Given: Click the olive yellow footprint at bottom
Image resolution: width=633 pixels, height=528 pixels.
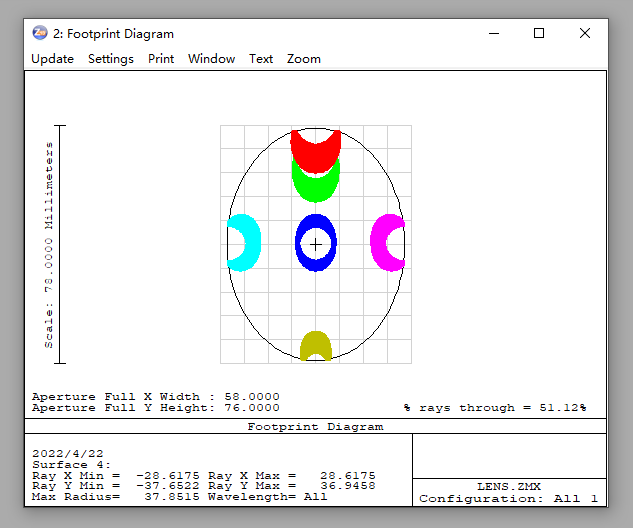Looking at the screenshot, I should 316,341.
